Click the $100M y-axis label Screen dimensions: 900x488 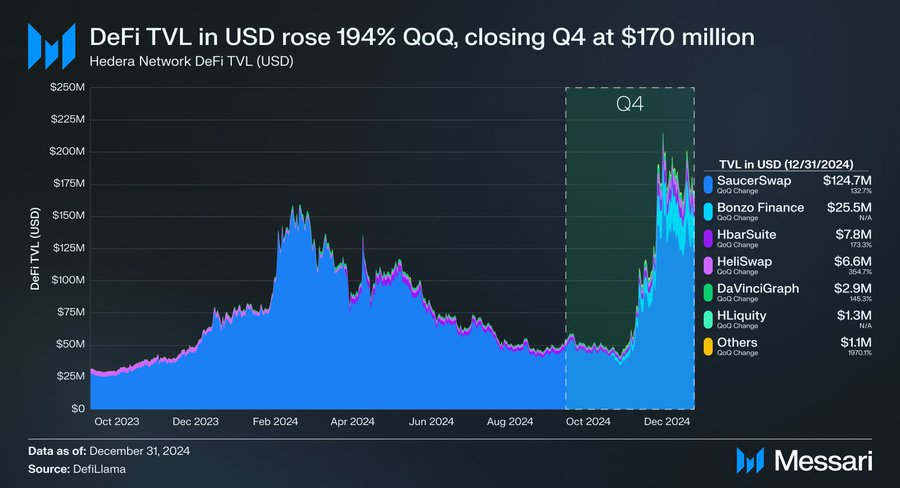tap(68, 280)
